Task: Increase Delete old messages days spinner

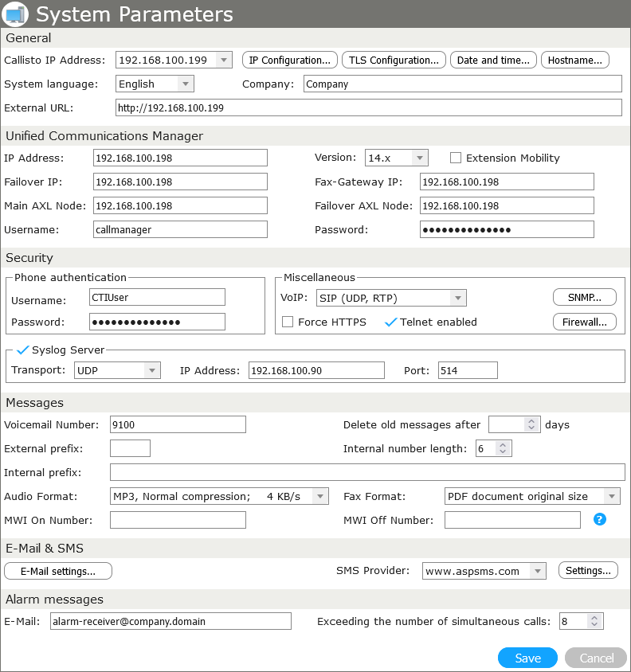Action: pyautogui.click(x=531, y=421)
